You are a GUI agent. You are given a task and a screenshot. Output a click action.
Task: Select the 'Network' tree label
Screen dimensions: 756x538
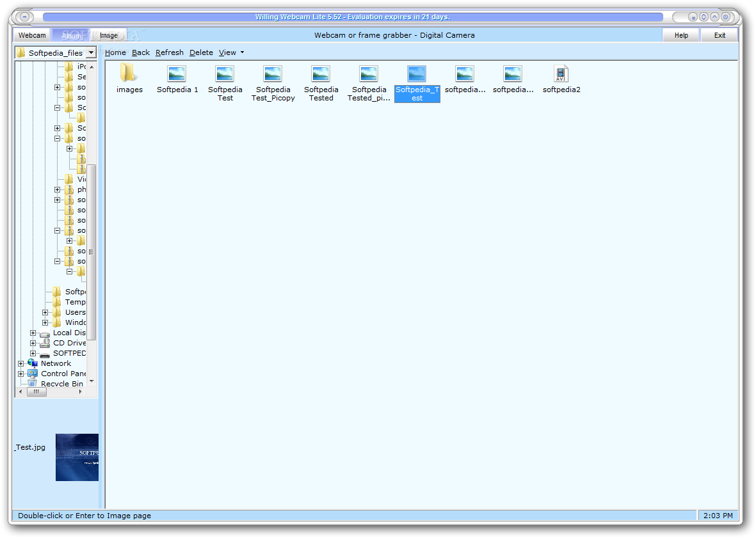click(x=56, y=363)
